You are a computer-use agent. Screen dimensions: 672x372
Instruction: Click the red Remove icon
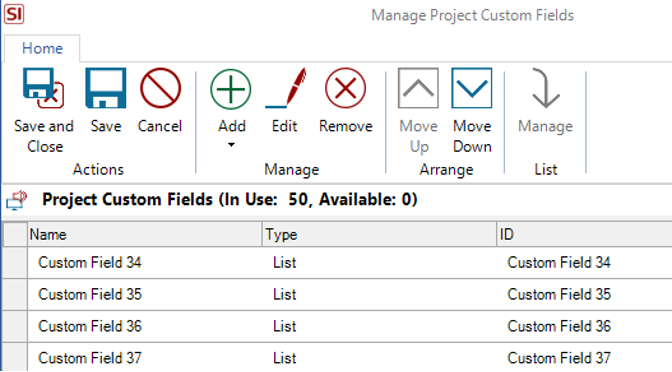[345, 88]
